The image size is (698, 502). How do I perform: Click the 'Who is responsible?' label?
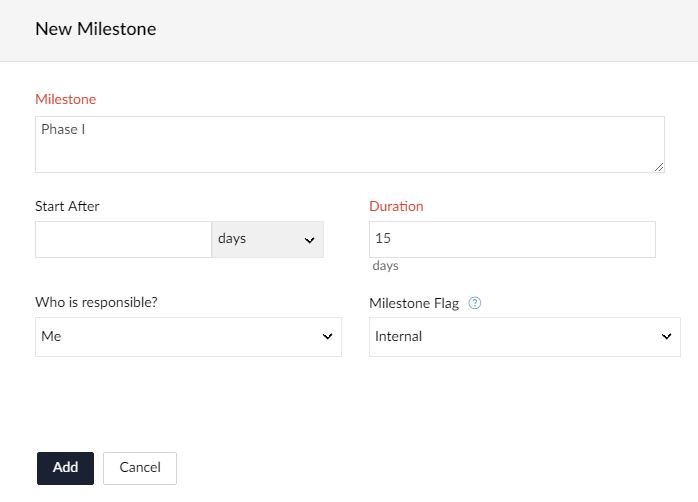pyautogui.click(x=97, y=303)
